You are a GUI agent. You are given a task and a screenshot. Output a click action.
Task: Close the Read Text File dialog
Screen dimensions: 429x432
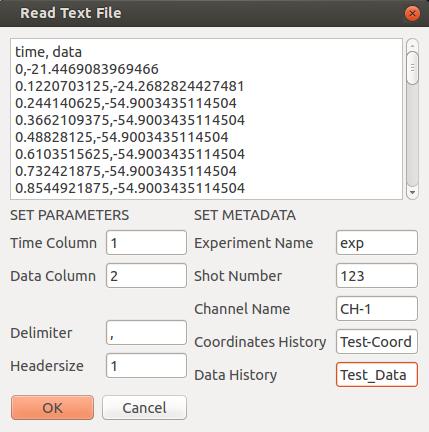tap(412, 13)
